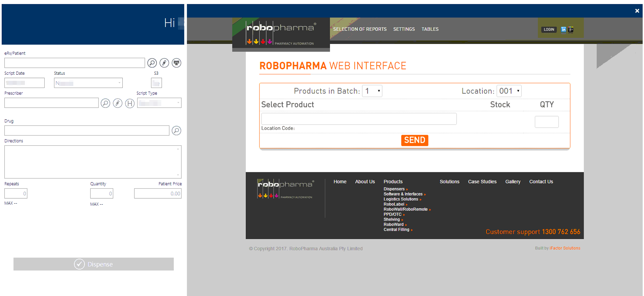This screenshot has height=296, width=644.
Task: Open the Tables menu item
Action: 430,29
